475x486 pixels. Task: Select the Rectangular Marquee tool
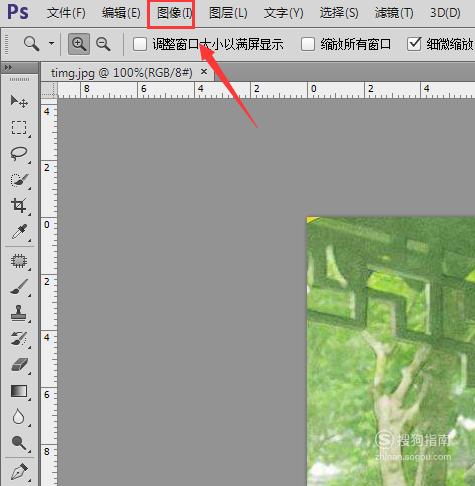[x=19, y=127]
